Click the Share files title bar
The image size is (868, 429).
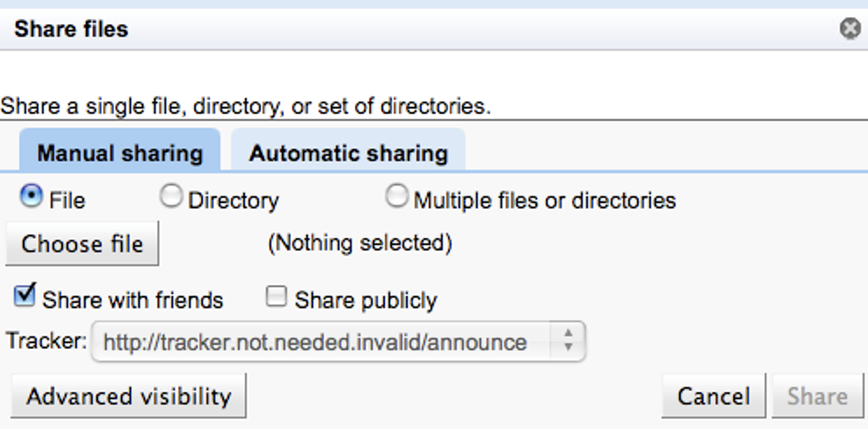tap(340, 30)
